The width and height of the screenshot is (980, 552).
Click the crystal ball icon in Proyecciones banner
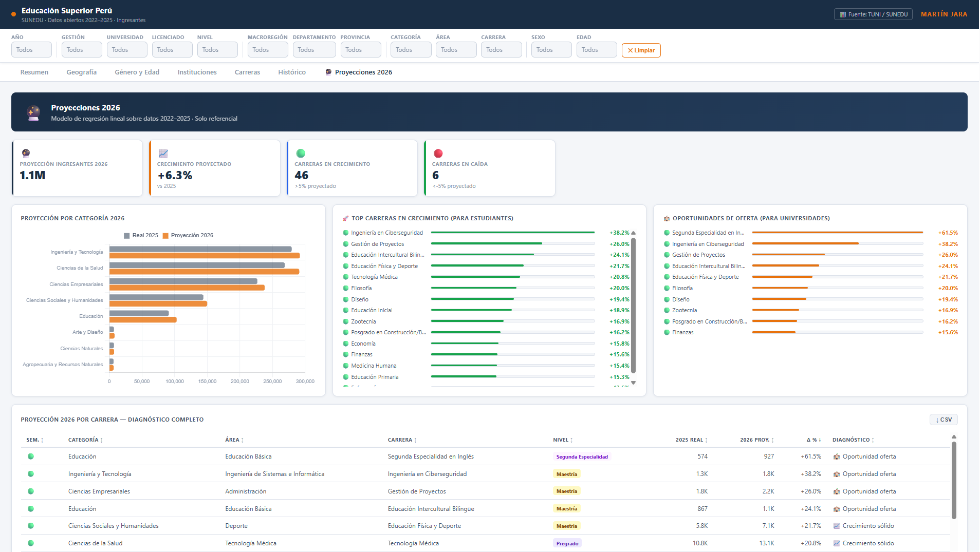tap(33, 112)
